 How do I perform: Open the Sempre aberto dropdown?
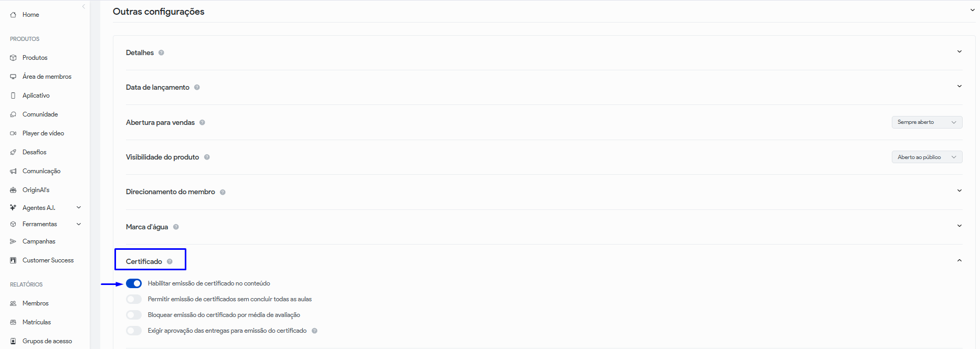pyautogui.click(x=926, y=122)
